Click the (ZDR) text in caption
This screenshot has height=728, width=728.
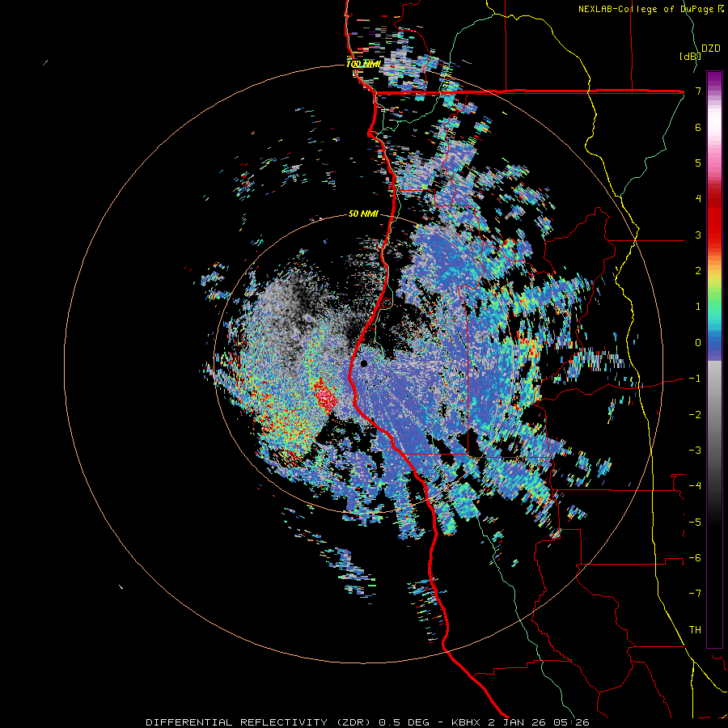(353, 722)
